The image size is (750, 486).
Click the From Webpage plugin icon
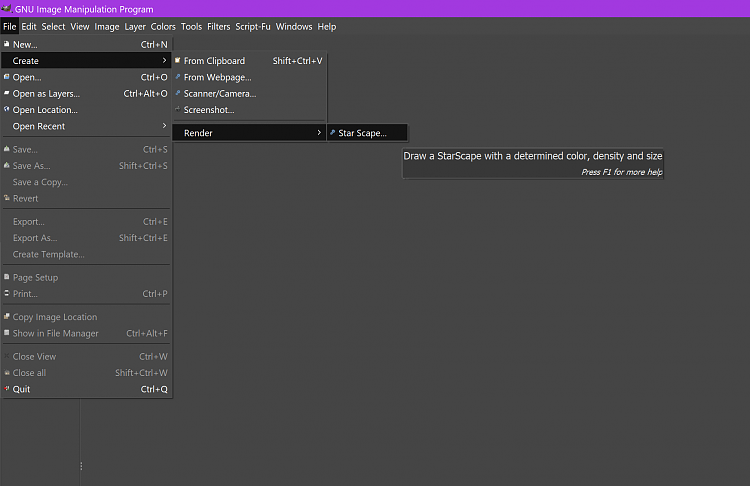pos(177,77)
